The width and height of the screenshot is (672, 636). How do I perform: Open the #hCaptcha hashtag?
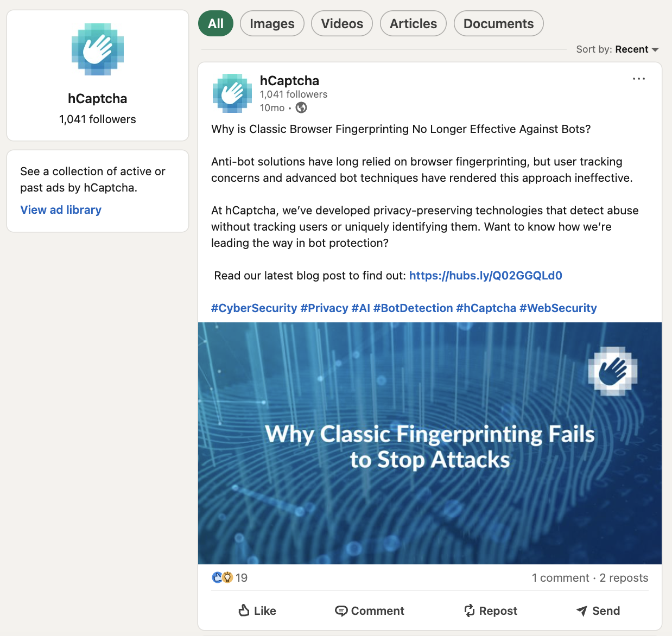486,308
